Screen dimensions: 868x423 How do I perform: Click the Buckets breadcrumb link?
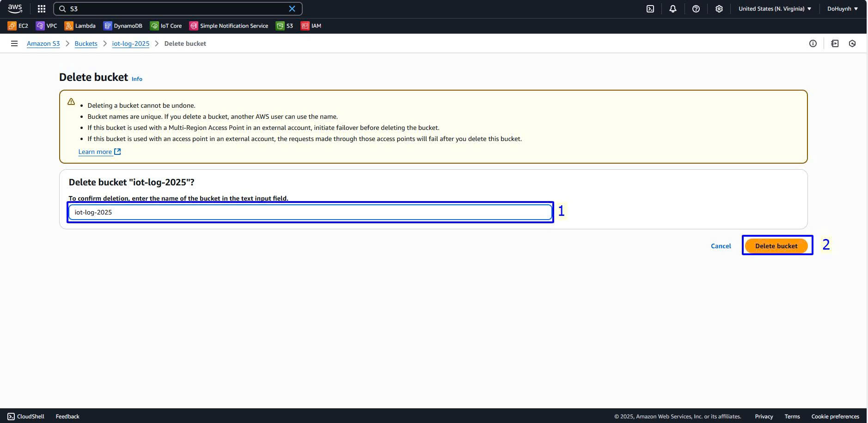86,43
